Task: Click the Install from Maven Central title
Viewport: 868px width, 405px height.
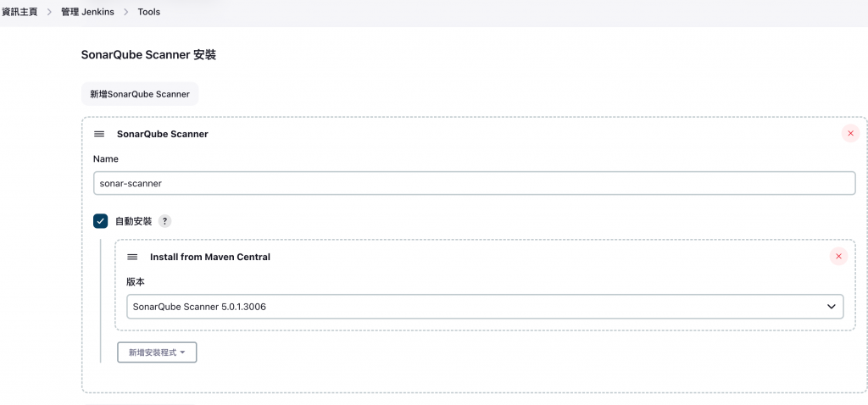Action: 209,257
